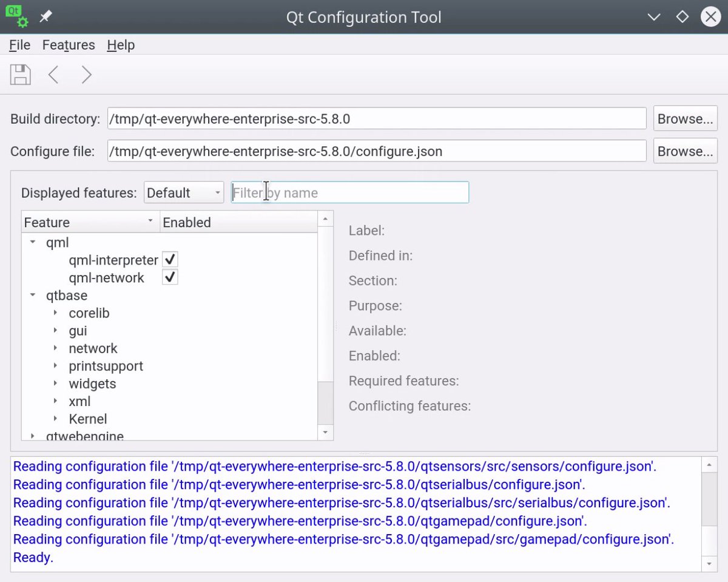Expand the gui tree node

tap(55, 331)
